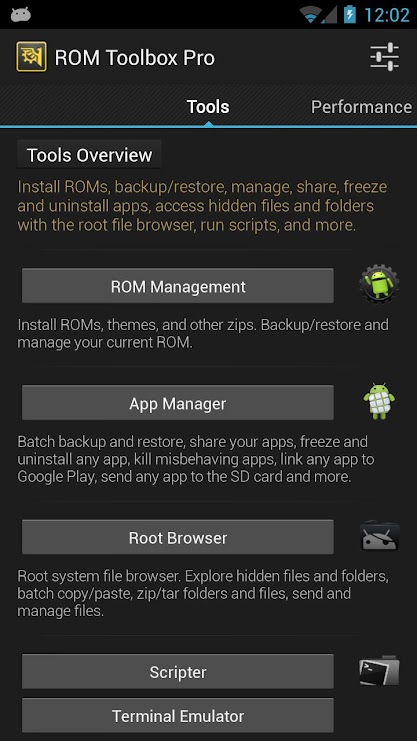Screen dimensions: 417x741
Task: Tap the battery charging icon in status bar
Action: coord(349,15)
